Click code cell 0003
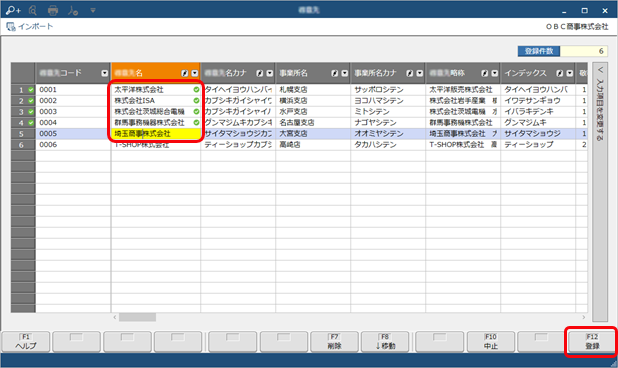Image resolution: width=618 pixels, height=368 pixels. [x=73, y=112]
